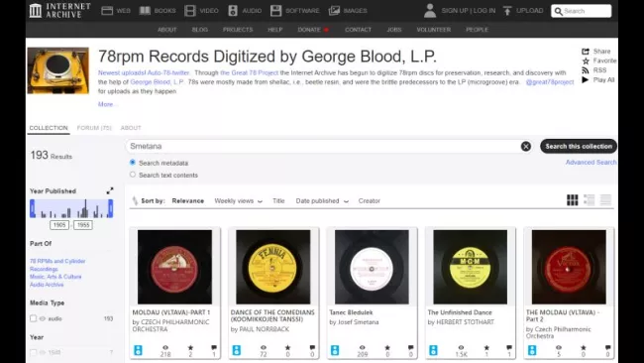644x363 pixels.
Task: Open Contact in the top navigation
Action: [358, 30]
